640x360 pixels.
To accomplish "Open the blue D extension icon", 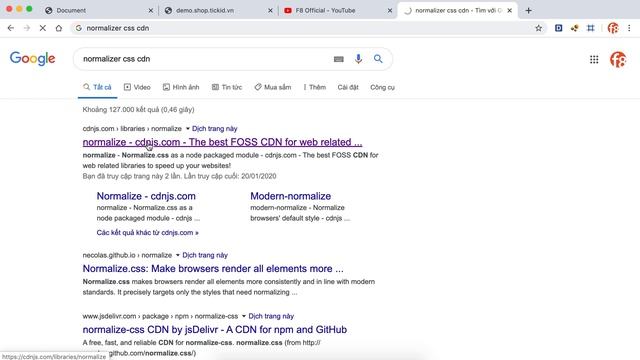I will pyautogui.click(x=558, y=28).
